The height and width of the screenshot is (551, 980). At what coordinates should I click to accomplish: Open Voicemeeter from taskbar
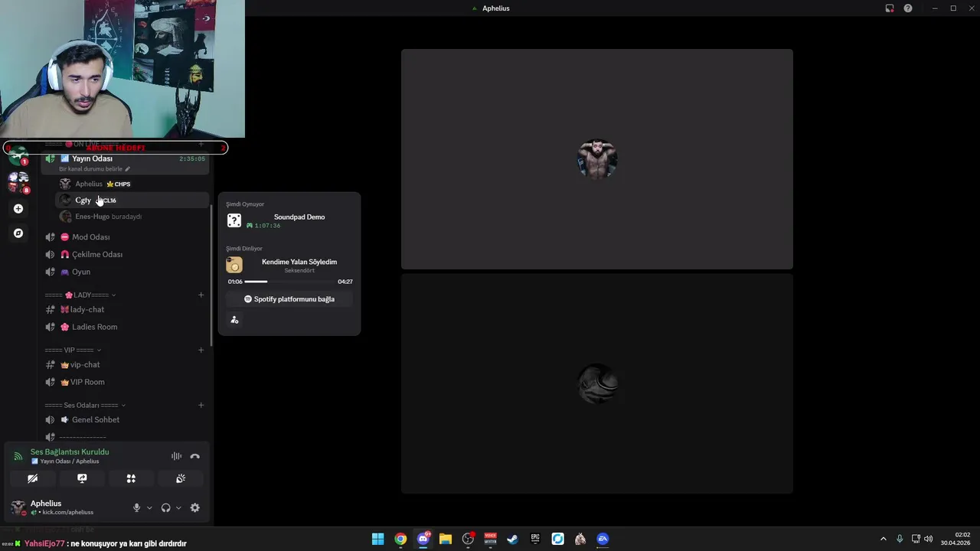coord(490,539)
